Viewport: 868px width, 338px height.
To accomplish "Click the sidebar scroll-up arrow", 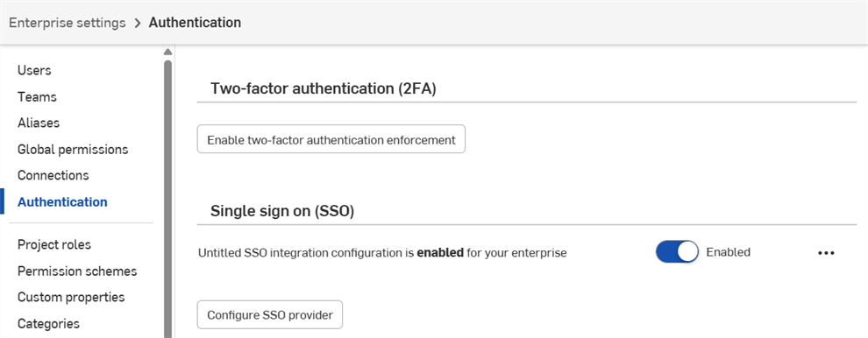I will (167, 52).
